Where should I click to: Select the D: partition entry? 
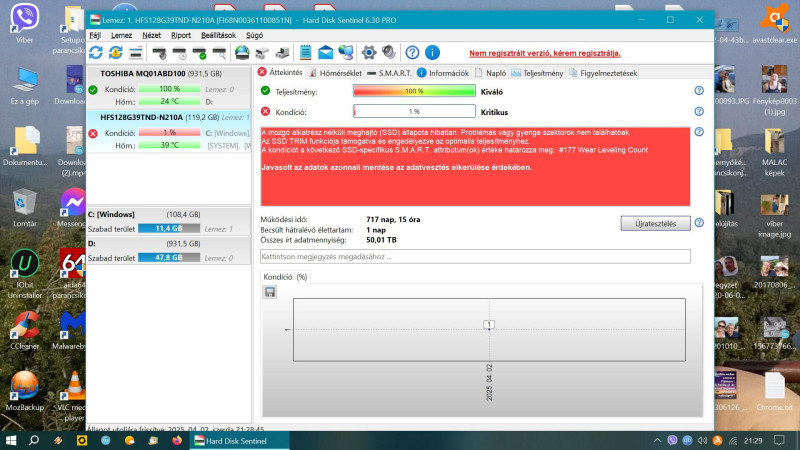(169, 251)
